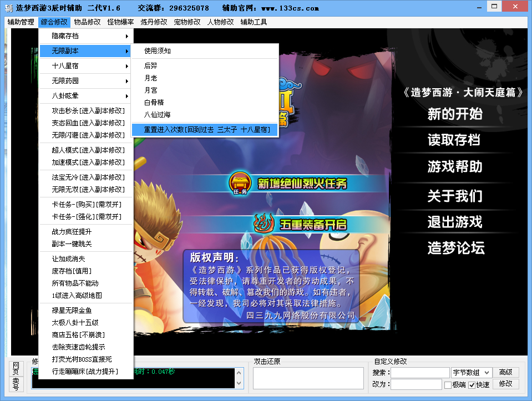Select 废存档[慎用] option

86,271
